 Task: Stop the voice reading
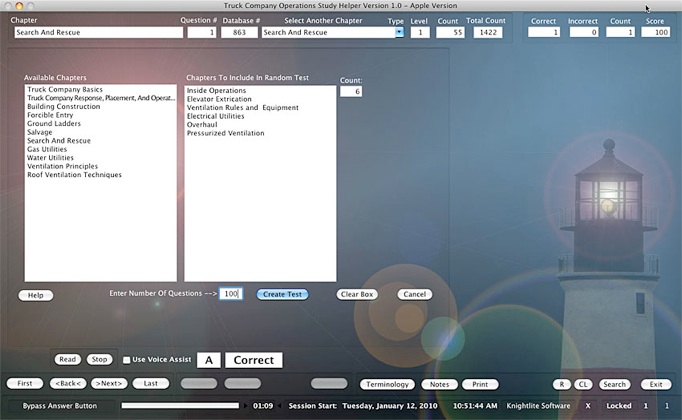point(99,360)
